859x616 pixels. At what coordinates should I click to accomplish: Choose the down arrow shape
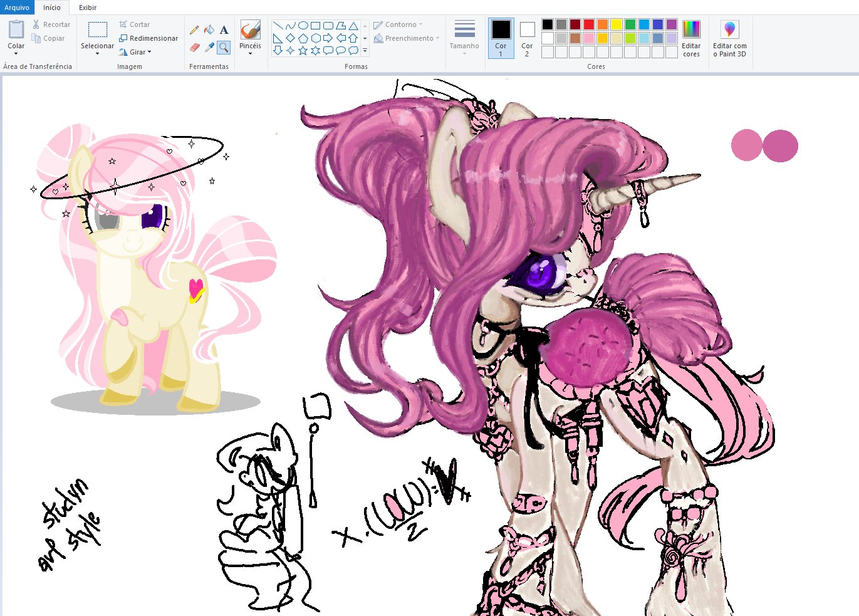pos(278,51)
